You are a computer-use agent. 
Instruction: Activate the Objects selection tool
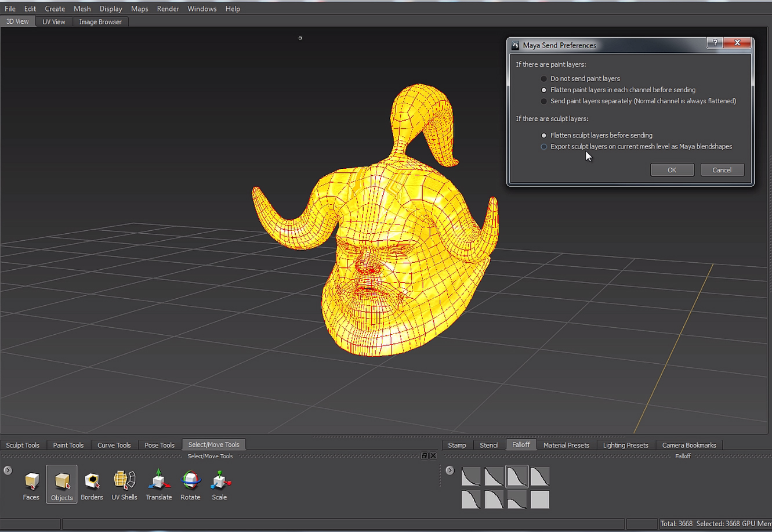click(61, 484)
